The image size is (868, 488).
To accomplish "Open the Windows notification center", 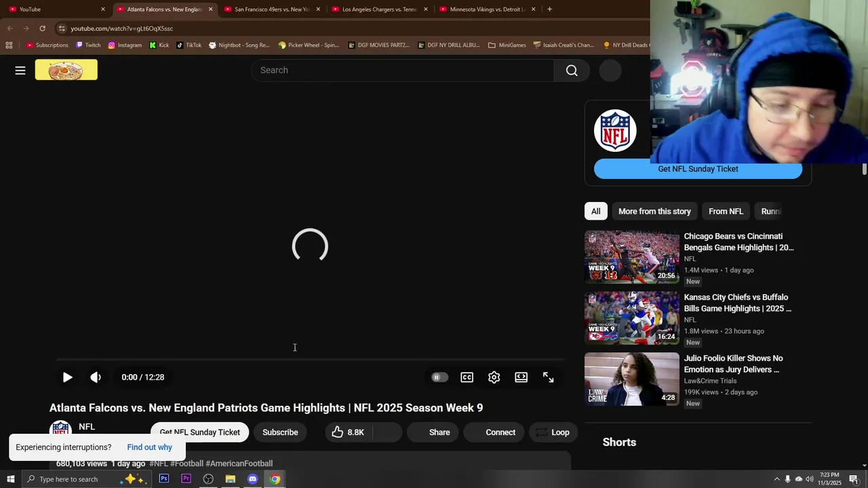I will click(854, 479).
